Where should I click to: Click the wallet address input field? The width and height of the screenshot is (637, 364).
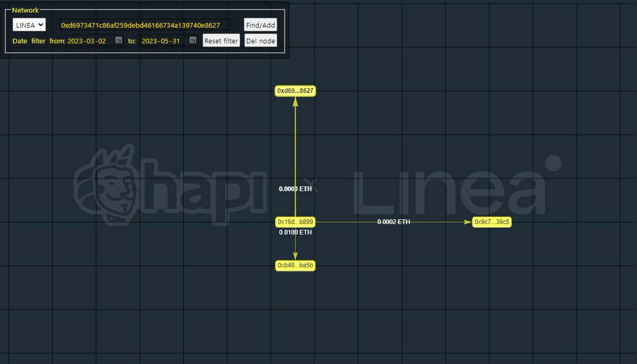[144, 25]
